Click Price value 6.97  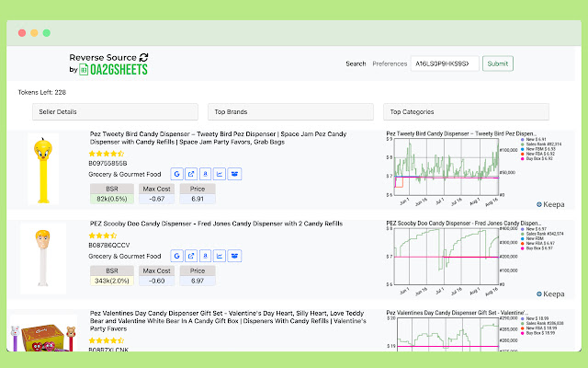point(198,281)
